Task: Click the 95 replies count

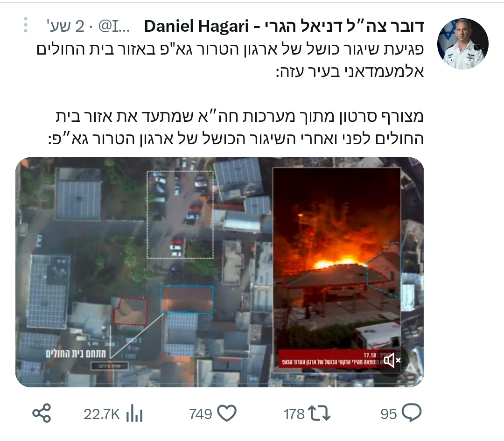Action: click(389, 414)
